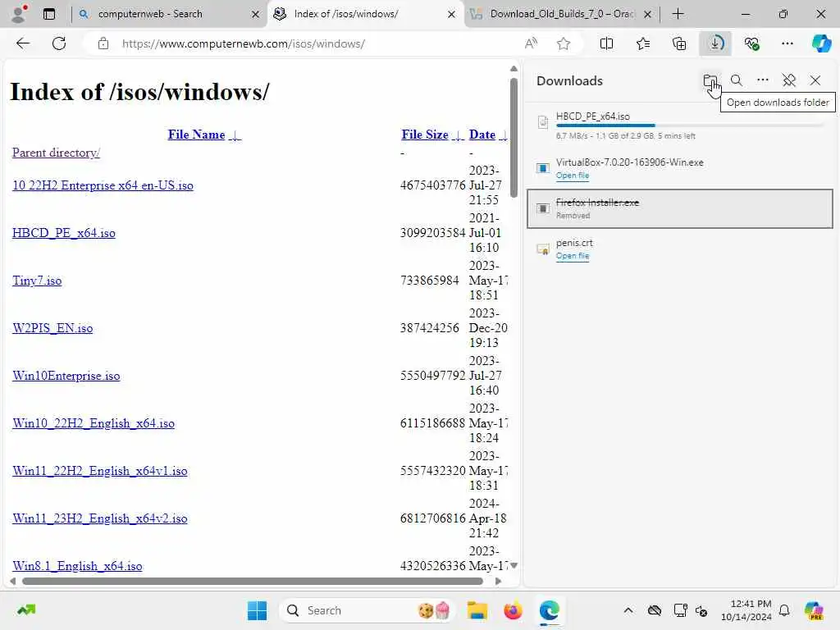840x630 pixels.
Task: Click the HBCD_PE_x64.iso link in listing
Action: click(64, 233)
